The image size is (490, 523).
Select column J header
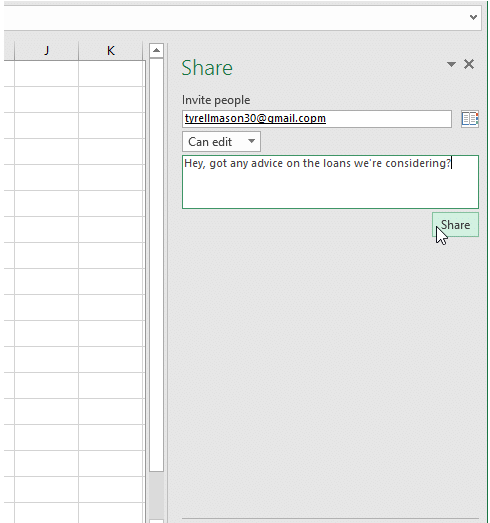[46, 51]
